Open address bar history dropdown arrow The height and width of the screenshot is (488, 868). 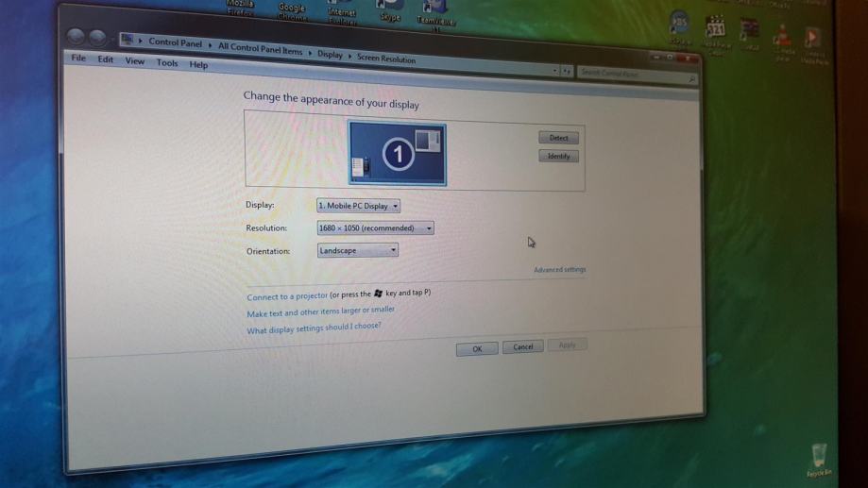(554, 70)
